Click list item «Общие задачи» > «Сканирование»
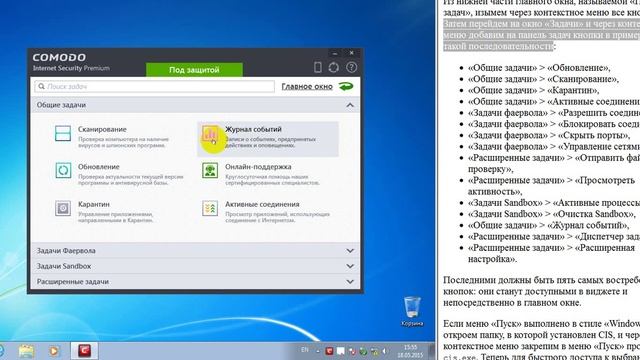This screenshot has height=360, width=640. 543,79
